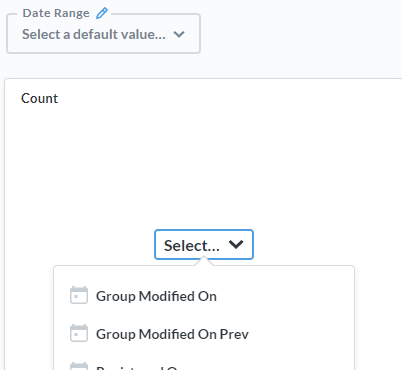The height and width of the screenshot is (370, 402).
Task: Select the partially hidden third list option
Action: tap(204, 365)
